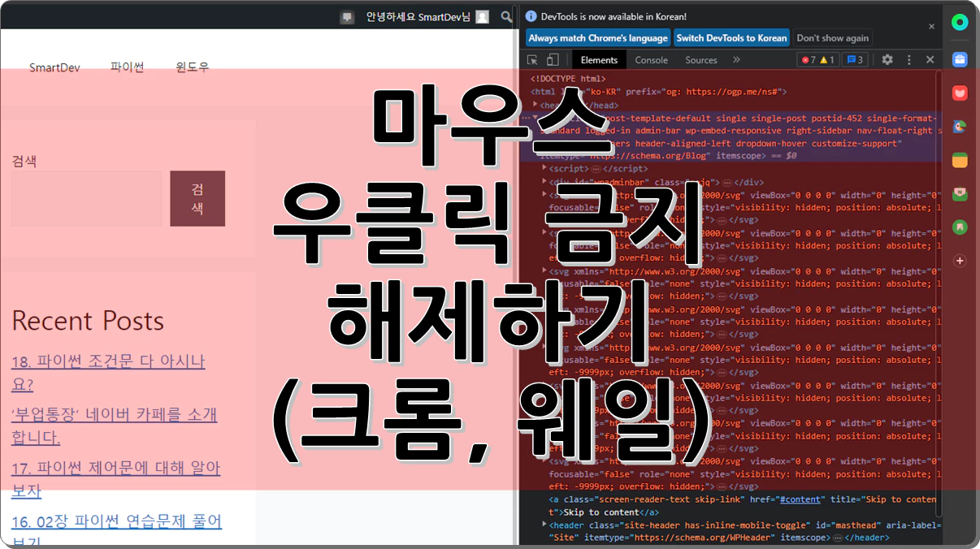980x549 pixels.
Task: Expand the head element node
Action: [536, 105]
